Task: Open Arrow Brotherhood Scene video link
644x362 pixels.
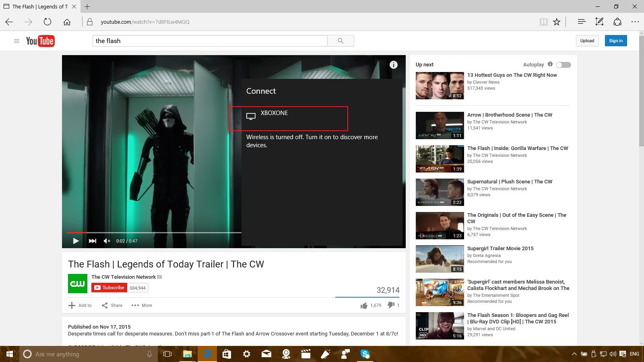Action: coord(510,115)
